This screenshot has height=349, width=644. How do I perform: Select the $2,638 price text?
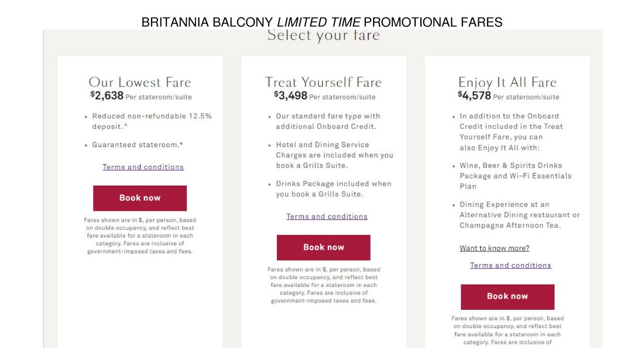coord(107,95)
